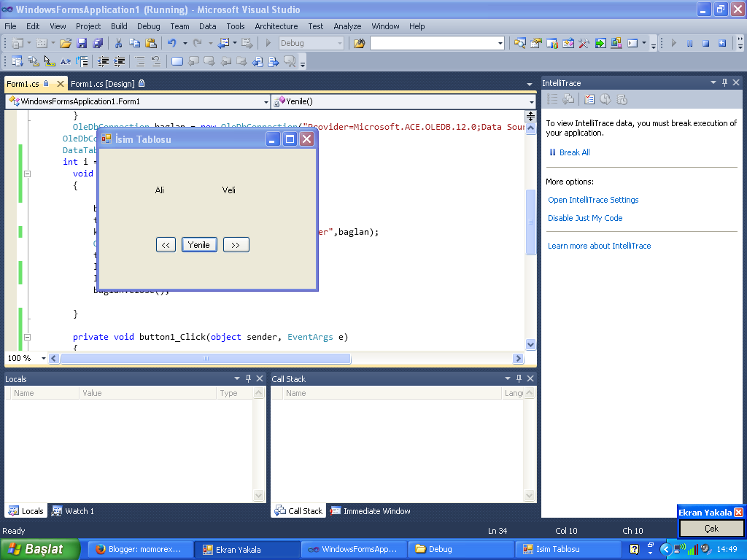The image size is (747, 560).
Task: Click the Break All pause icon
Action: 689,43
